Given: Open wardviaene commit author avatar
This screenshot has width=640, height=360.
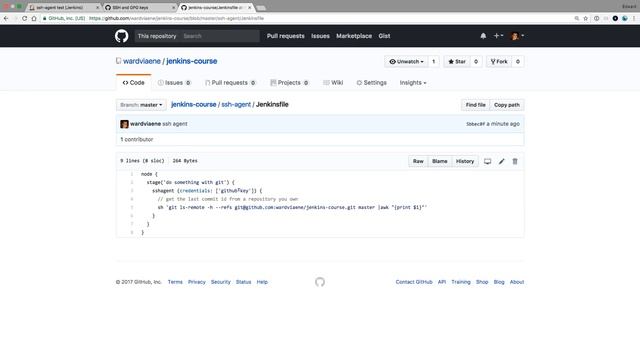Looking at the screenshot, I should [124, 124].
